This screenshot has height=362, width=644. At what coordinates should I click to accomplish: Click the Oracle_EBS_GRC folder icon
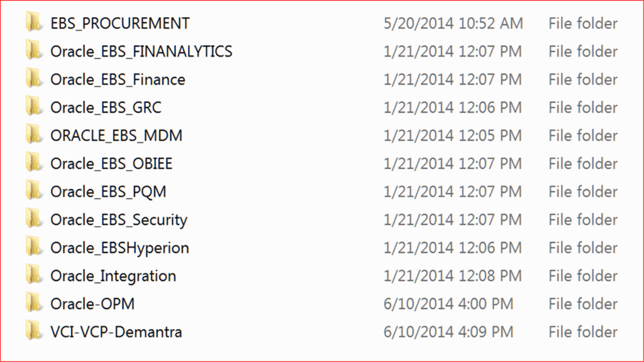tap(33, 107)
